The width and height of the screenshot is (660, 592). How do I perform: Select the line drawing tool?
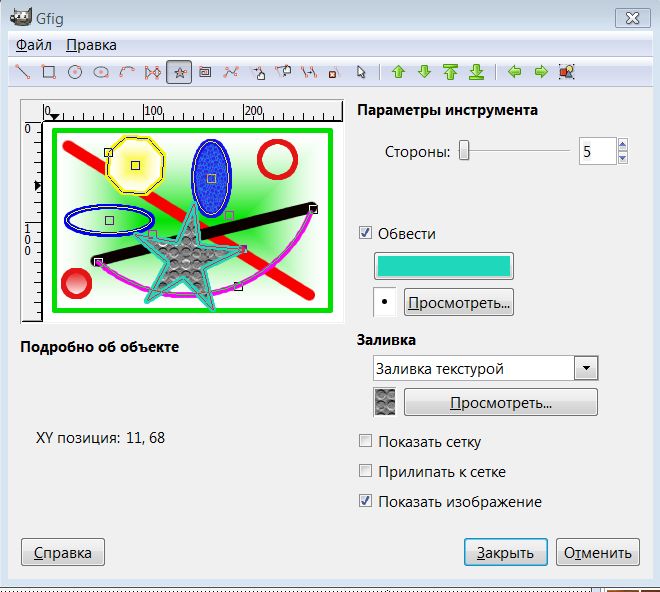[x=22, y=72]
